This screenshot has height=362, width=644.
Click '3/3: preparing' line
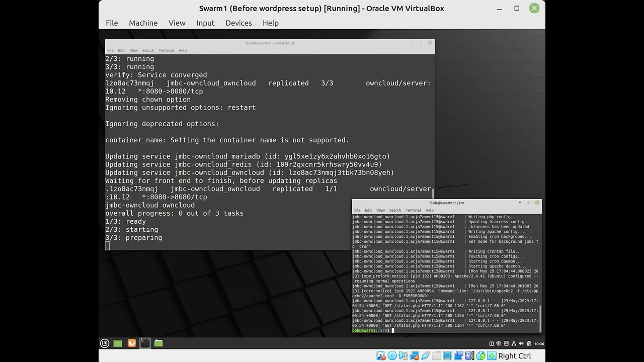point(133,238)
